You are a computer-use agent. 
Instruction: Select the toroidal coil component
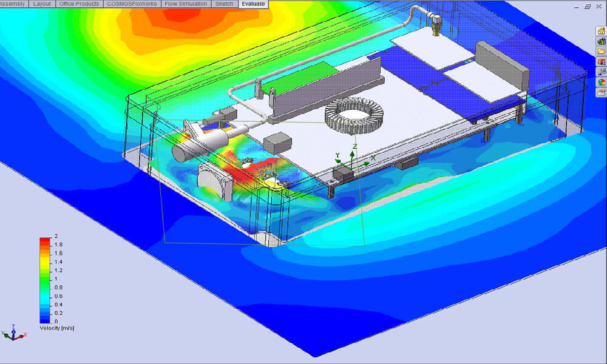click(x=354, y=115)
